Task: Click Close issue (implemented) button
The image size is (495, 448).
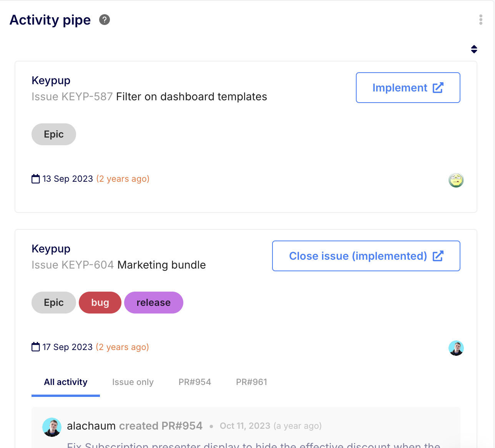Action: pyautogui.click(x=366, y=256)
